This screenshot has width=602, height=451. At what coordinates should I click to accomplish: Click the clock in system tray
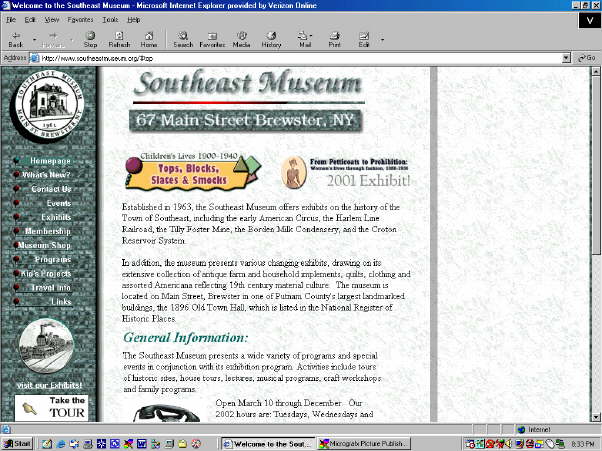click(x=582, y=444)
